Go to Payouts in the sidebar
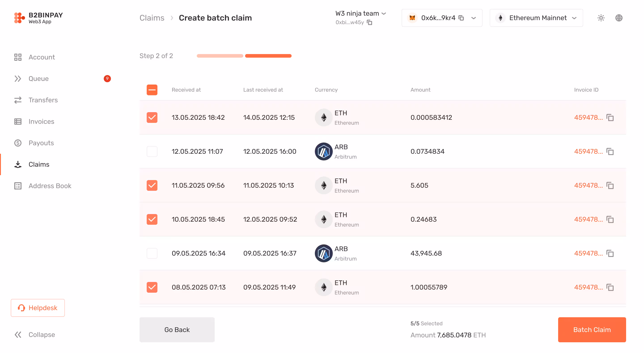 [x=41, y=143]
